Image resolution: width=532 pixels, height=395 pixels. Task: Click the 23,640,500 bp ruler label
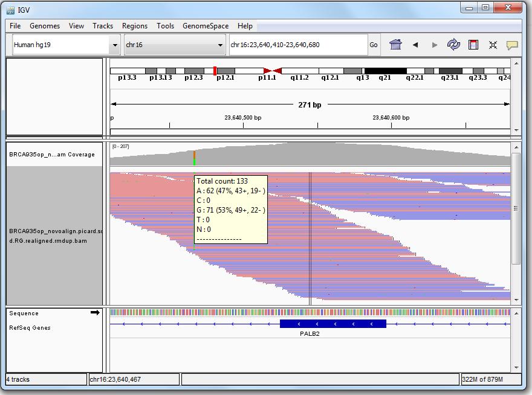click(x=243, y=118)
